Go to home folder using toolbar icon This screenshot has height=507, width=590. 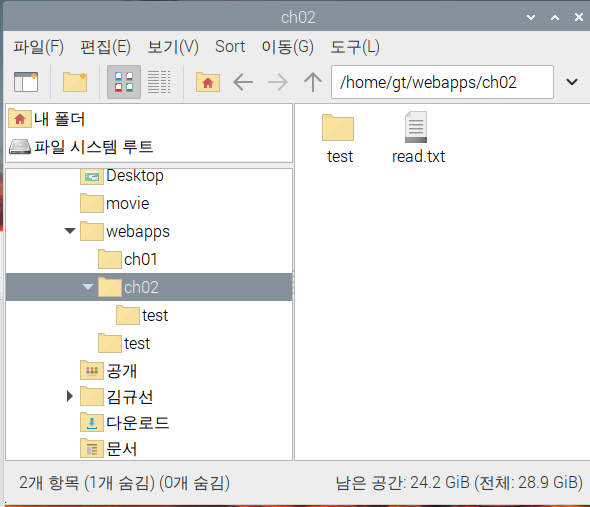pos(208,82)
